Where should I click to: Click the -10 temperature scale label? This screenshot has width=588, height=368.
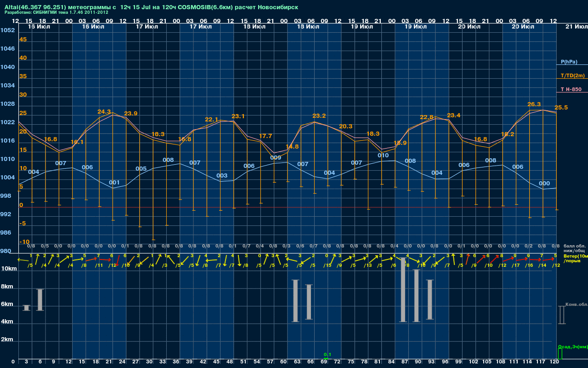pyautogui.click(x=25, y=242)
